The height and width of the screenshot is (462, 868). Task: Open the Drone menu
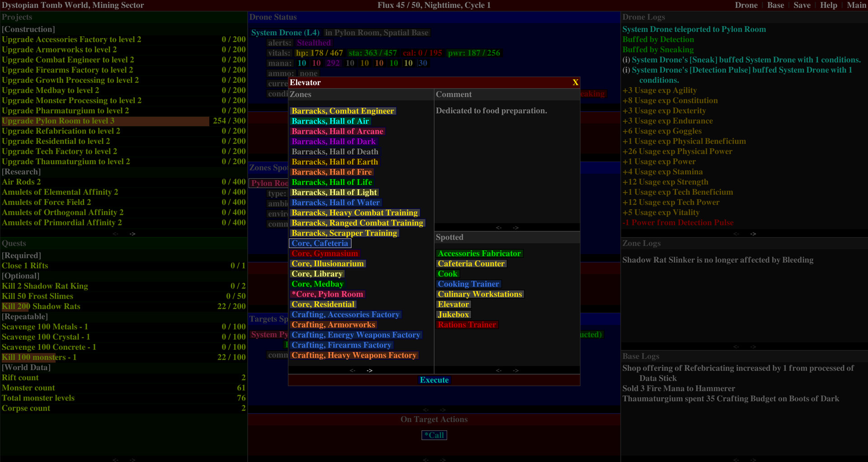click(x=746, y=5)
